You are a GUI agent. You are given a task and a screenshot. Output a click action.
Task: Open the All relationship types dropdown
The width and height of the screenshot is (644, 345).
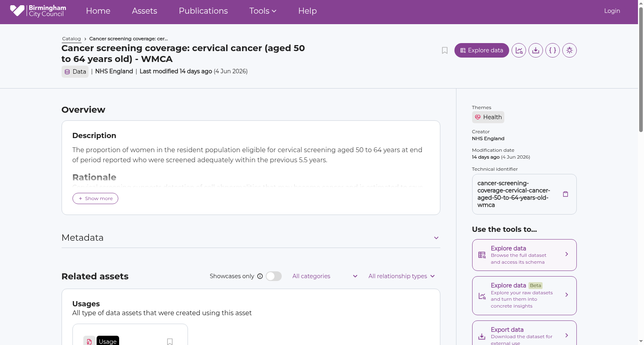click(x=402, y=276)
